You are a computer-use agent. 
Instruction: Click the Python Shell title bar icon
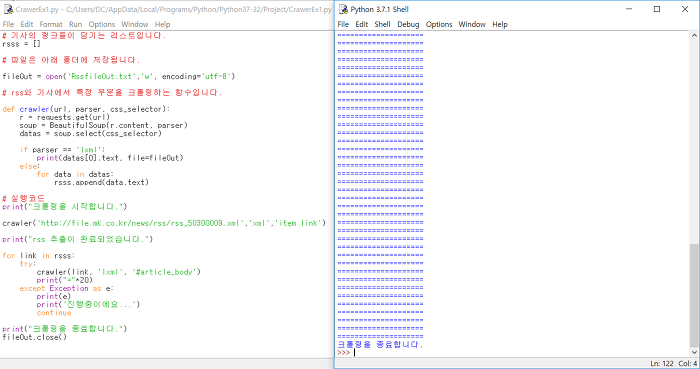343,9
